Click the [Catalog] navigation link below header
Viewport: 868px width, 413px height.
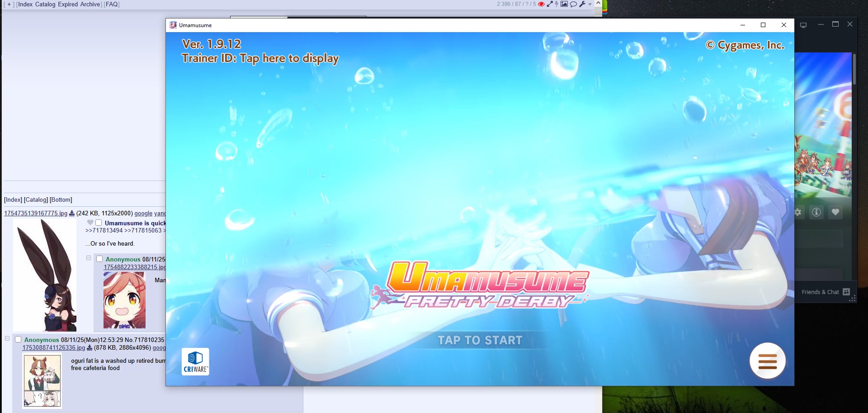coord(36,199)
